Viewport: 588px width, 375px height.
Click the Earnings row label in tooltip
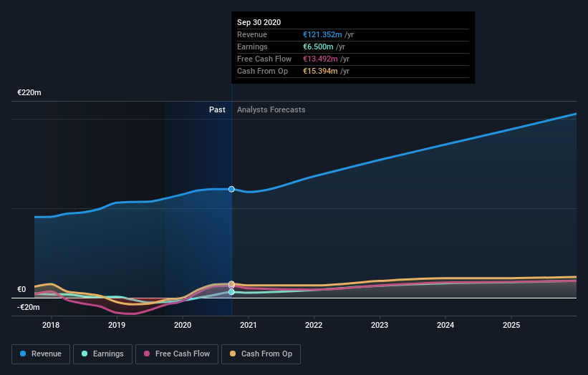tap(252, 47)
